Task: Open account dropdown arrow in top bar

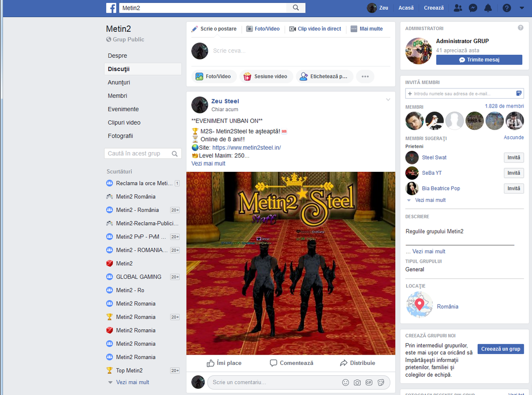Action: [x=522, y=8]
